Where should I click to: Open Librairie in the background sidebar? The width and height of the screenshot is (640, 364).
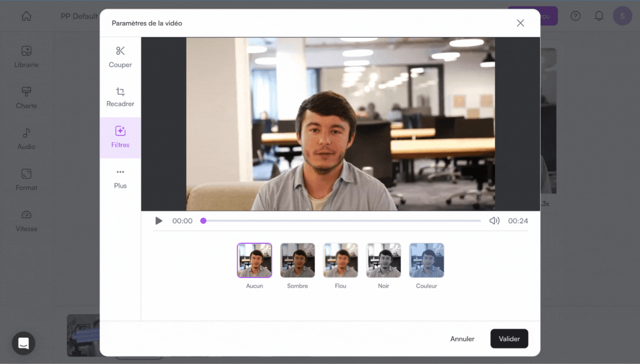tap(26, 57)
